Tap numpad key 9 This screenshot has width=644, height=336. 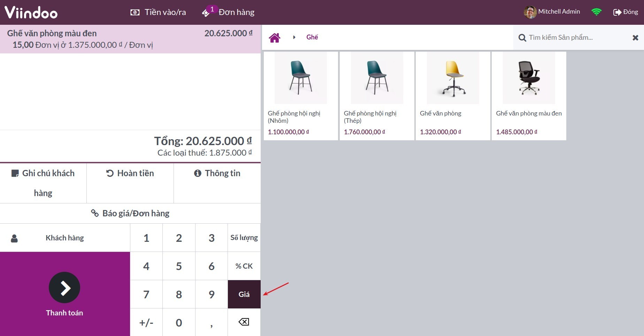point(212,294)
